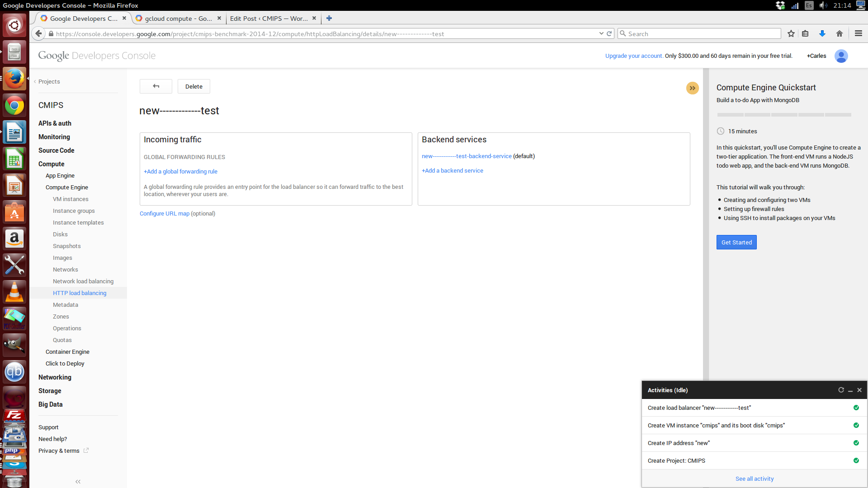Open the system volume indicator
Screen dimensions: 868x488
[x=823, y=5]
